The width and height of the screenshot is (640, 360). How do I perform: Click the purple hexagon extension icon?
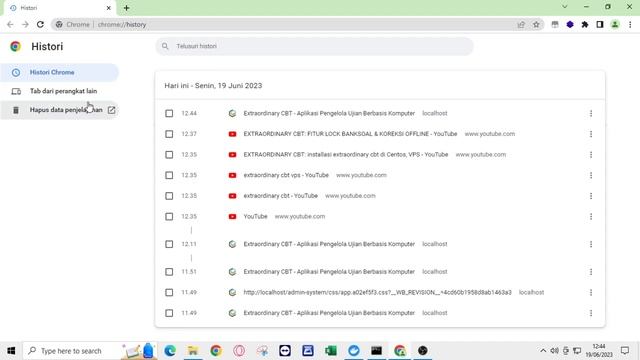click(570, 24)
